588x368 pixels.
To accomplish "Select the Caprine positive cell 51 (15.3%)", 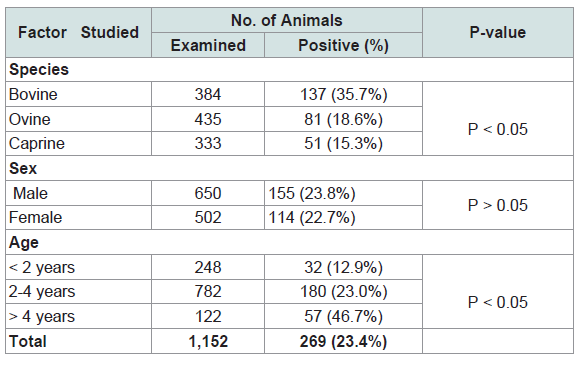I will (343, 143).
